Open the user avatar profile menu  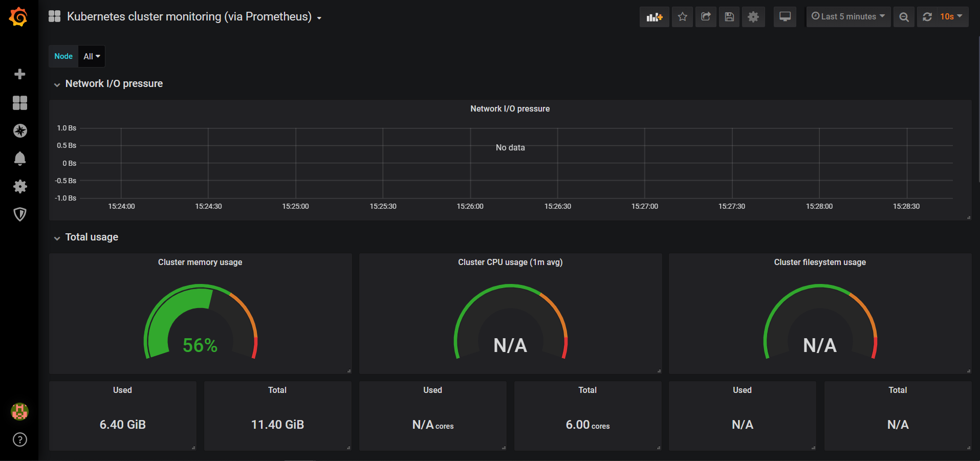[x=20, y=411]
